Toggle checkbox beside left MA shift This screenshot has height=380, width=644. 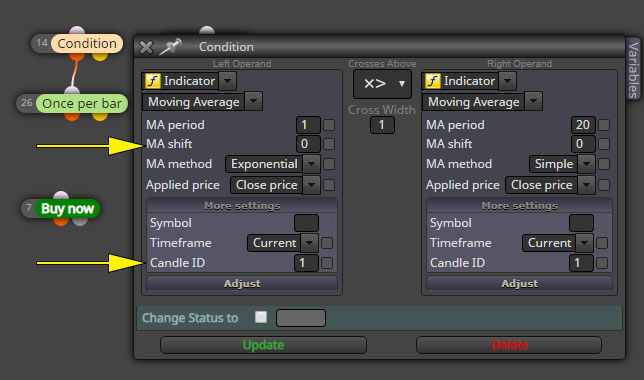point(329,144)
